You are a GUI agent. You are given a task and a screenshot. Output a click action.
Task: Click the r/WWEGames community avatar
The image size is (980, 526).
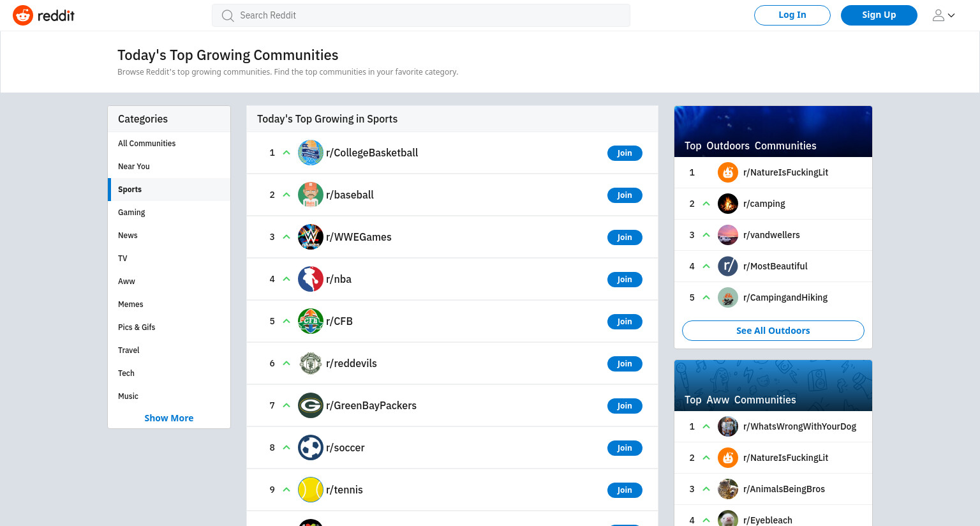point(311,237)
